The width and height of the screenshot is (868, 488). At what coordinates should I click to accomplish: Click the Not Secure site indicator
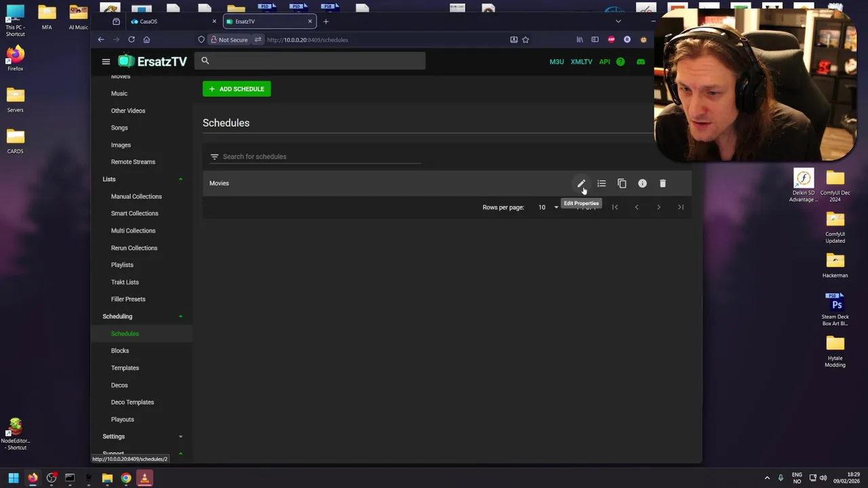[x=229, y=40]
